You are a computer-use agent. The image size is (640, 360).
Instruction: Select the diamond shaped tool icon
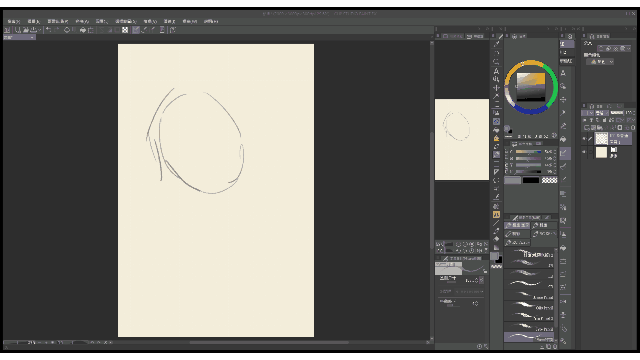(x=496, y=239)
